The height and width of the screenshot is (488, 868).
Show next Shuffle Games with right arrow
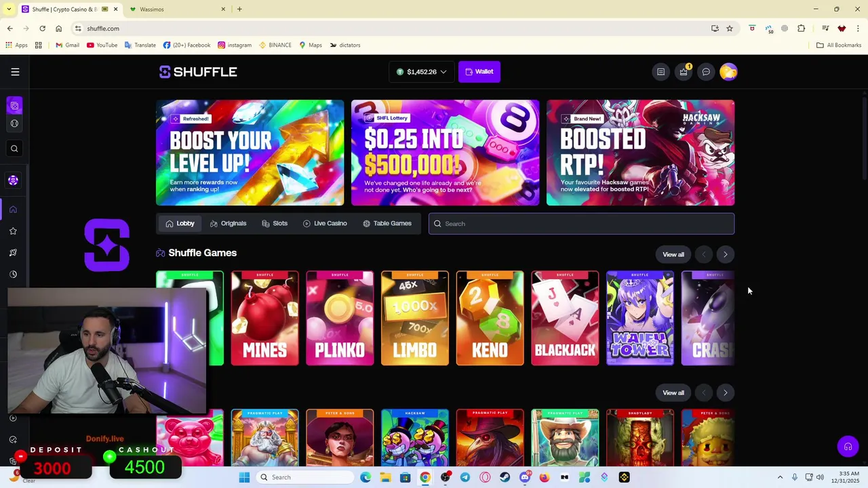tap(725, 254)
